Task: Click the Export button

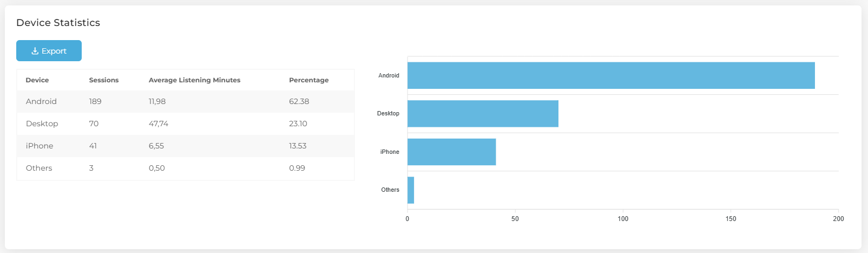Action: pos(49,50)
